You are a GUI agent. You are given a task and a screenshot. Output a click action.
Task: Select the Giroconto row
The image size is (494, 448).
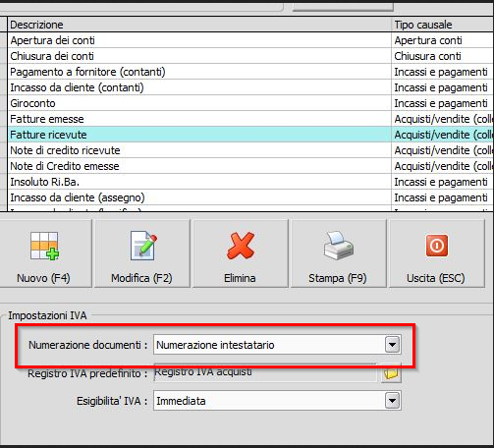(250, 103)
